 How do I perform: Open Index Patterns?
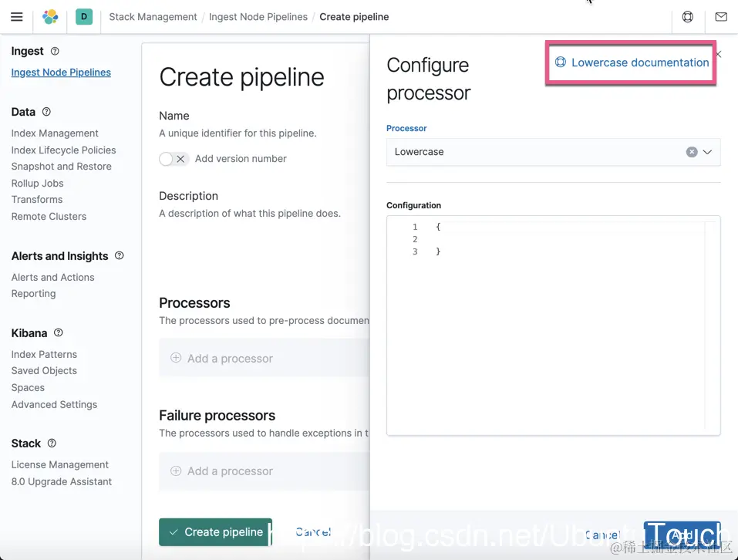click(44, 354)
